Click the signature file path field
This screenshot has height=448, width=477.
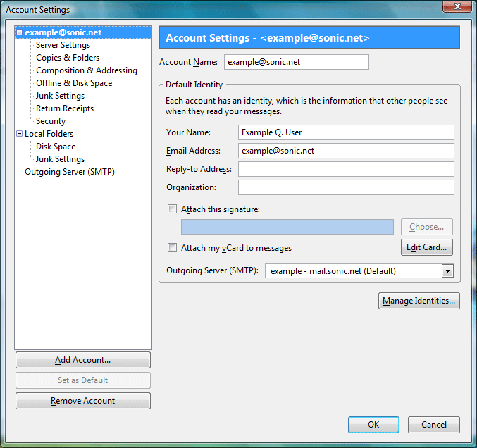pyautogui.click(x=287, y=227)
